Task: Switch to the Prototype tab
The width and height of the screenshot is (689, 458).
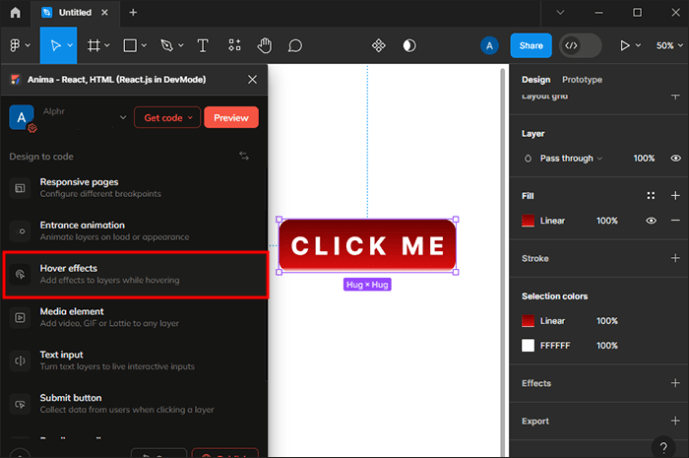Action: [582, 80]
